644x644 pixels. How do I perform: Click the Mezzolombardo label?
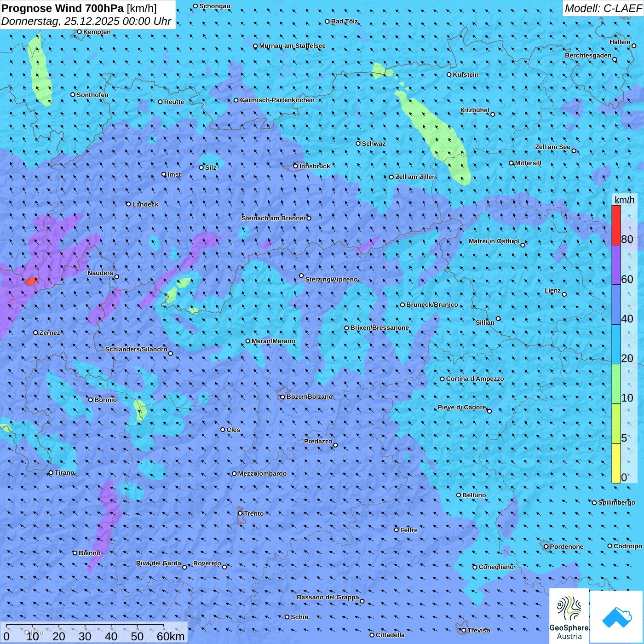click(263, 474)
